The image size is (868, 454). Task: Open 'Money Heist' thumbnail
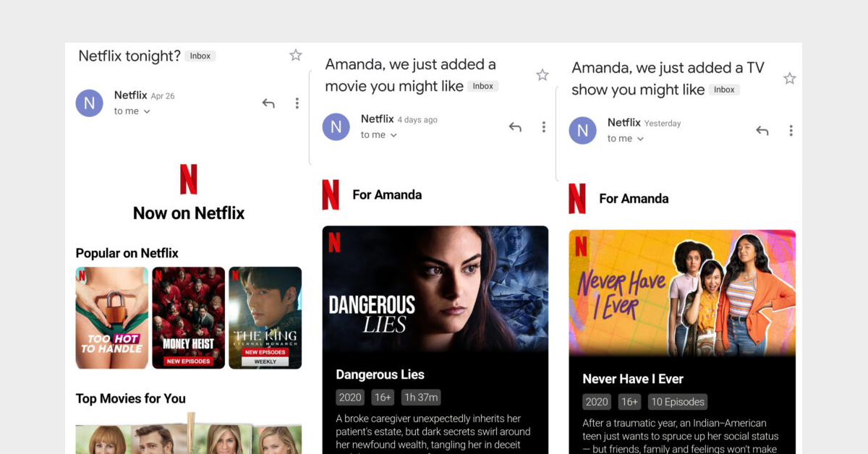pos(188,317)
